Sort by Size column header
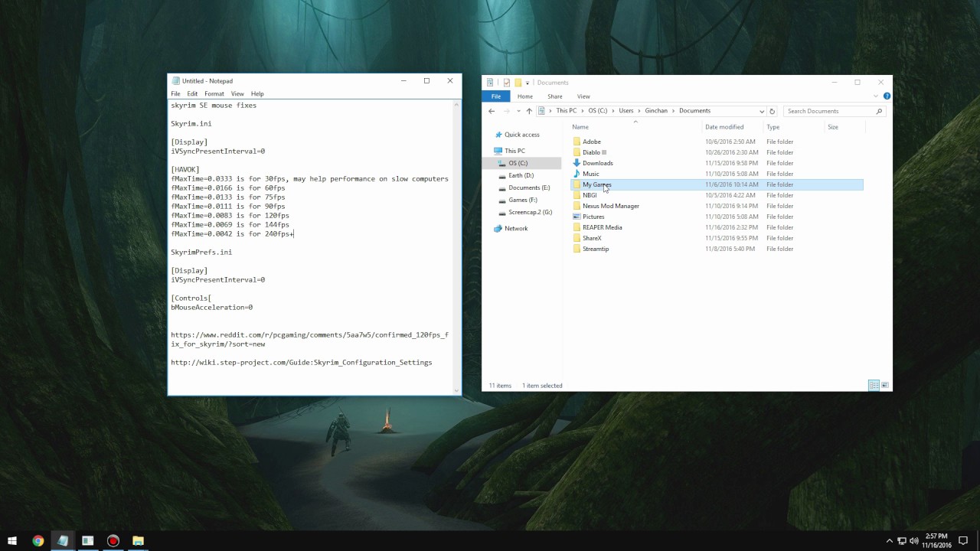This screenshot has height=551, width=980. point(844,127)
